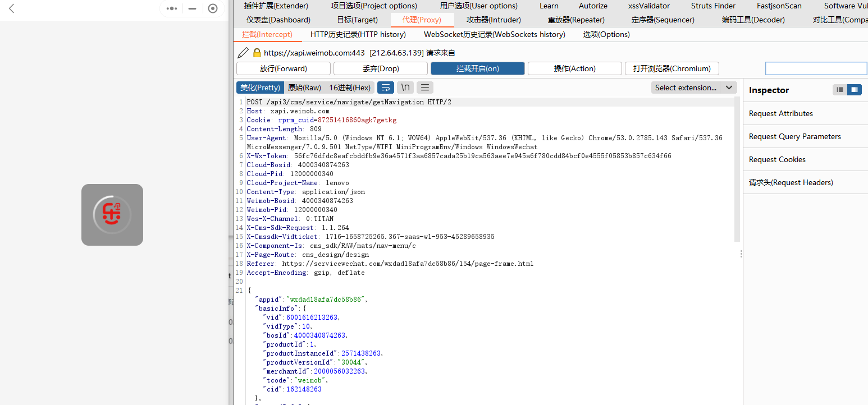Image resolution: width=868 pixels, height=405 pixels.
Task: Open the Select extension dropdown
Action: [x=694, y=88]
